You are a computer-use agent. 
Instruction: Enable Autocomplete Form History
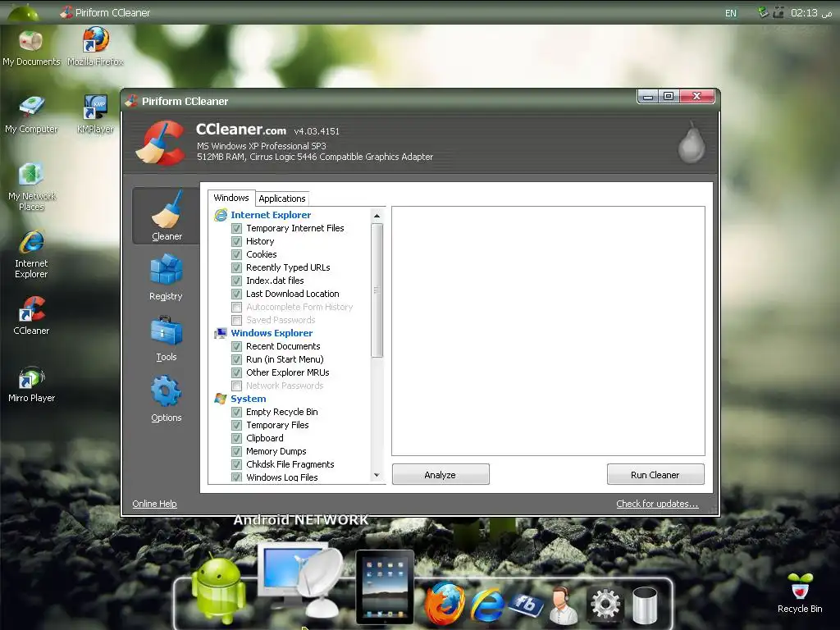tap(236, 307)
